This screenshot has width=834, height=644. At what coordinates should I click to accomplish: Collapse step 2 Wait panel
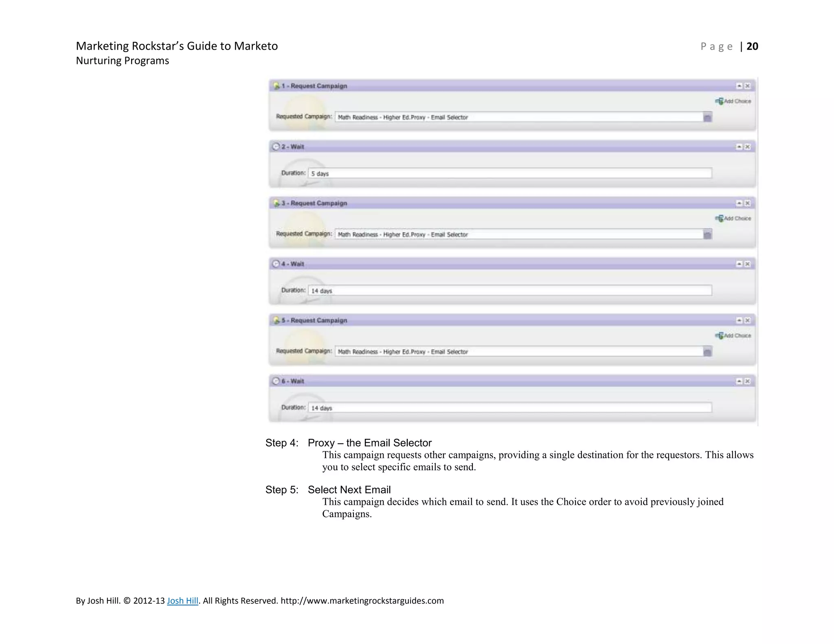(x=739, y=147)
